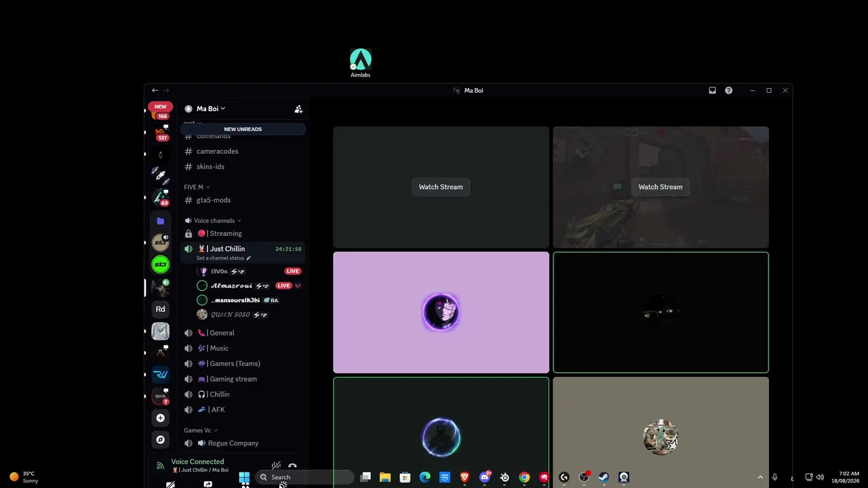The image size is (868, 488).
Task: Open the Aimlabs desktop shortcut
Action: [x=361, y=62]
